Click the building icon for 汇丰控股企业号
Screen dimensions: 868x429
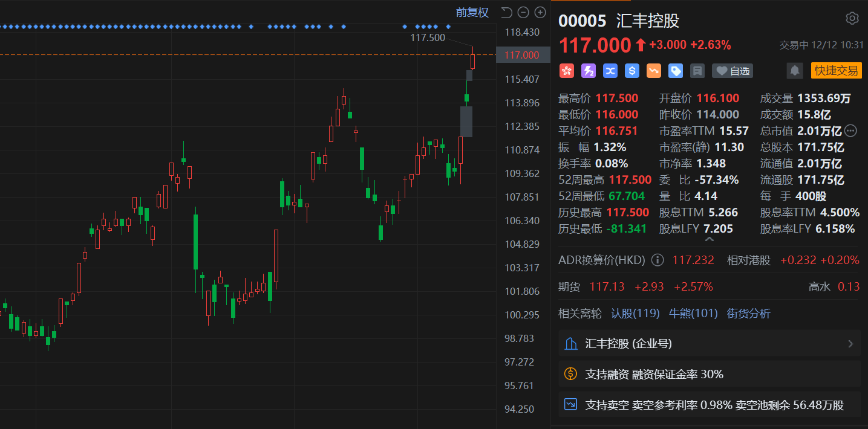(570, 343)
